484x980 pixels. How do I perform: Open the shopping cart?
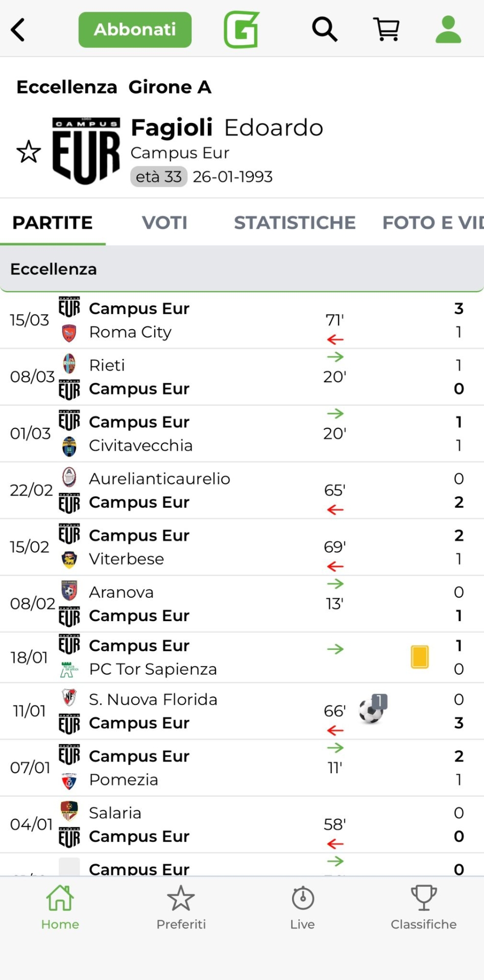coord(386,30)
